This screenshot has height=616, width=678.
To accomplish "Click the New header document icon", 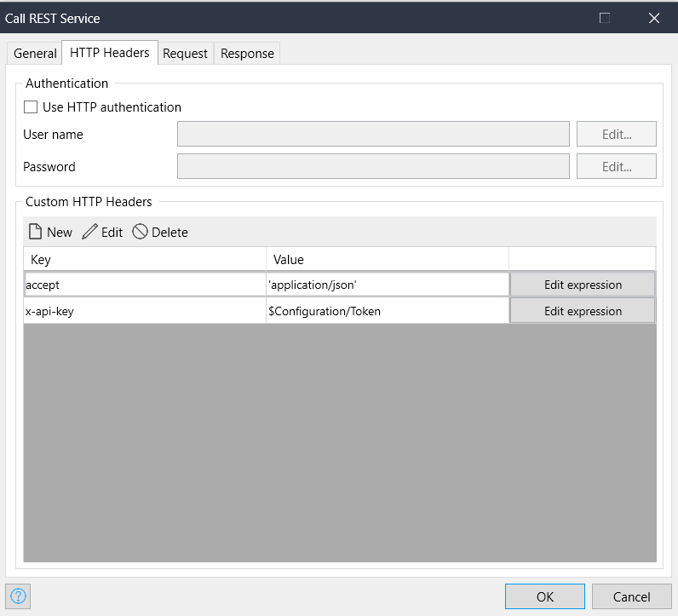I will pyautogui.click(x=36, y=232).
